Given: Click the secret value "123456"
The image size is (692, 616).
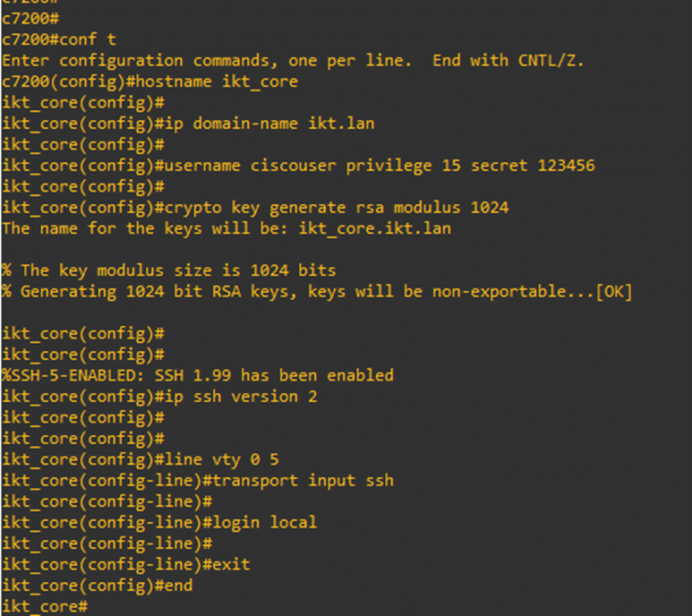Looking at the screenshot, I should coord(566,166).
